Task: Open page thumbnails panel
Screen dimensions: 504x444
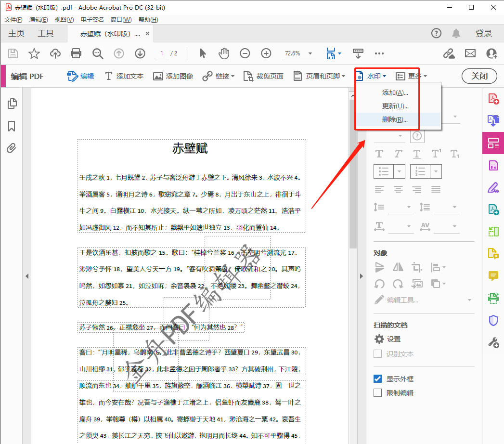Action: (12, 104)
